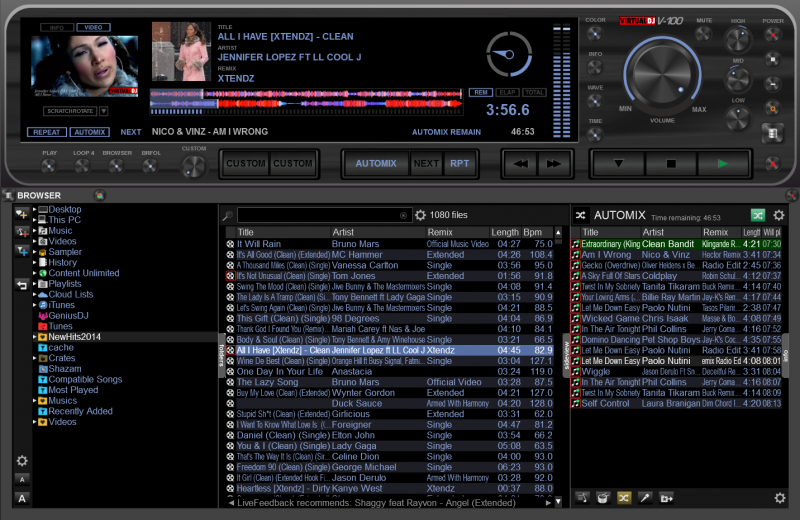Click the color circle icon beside BROWSER
Image resolution: width=800 pixels, height=520 pixels.
(x=99, y=195)
